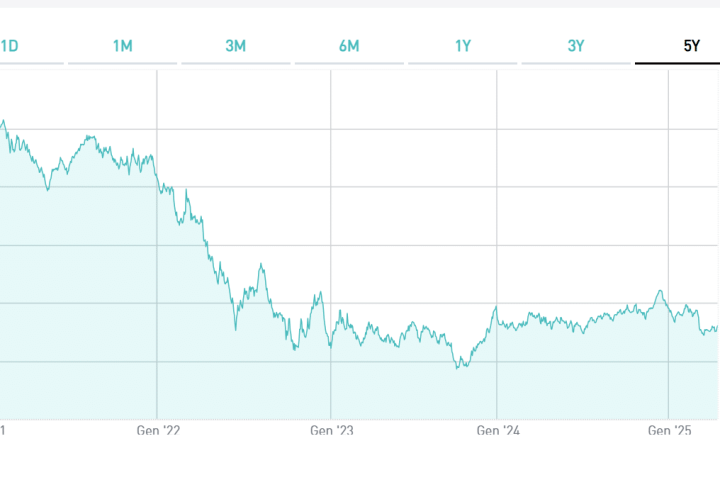Image resolution: width=720 pixels, height=480 pixels.
Task: Click the mid-2022 rebound peak on the line
Action: pyautogui.click(x=261, y=265)
